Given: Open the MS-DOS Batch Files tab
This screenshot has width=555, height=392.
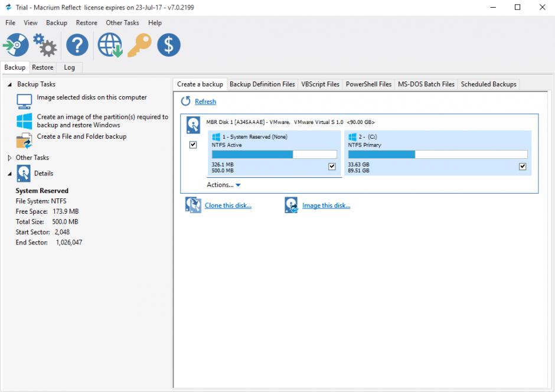Looking at the screenshot, I should 426,84.
